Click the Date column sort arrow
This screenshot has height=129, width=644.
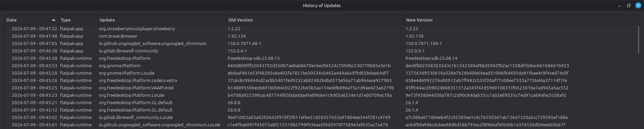[53, 20]
